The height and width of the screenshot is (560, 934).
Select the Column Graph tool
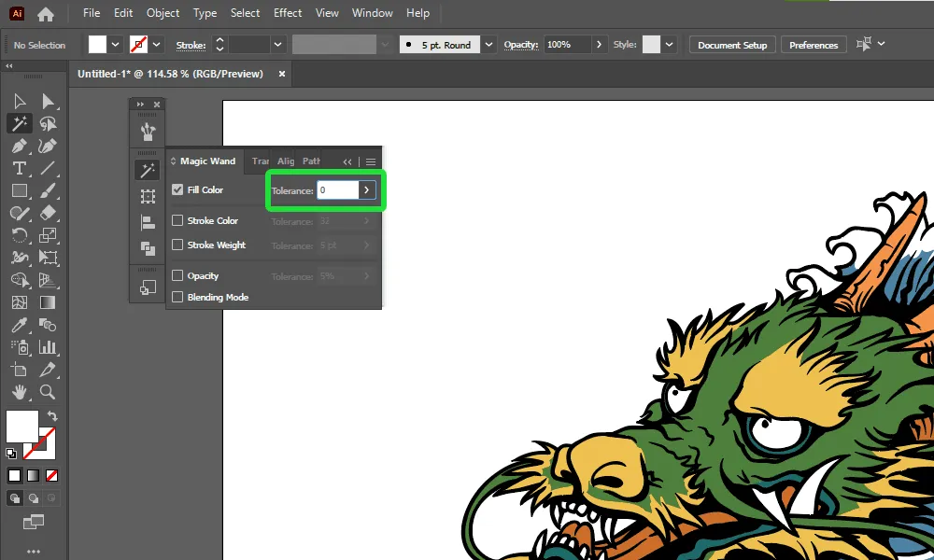click(48, 347)
